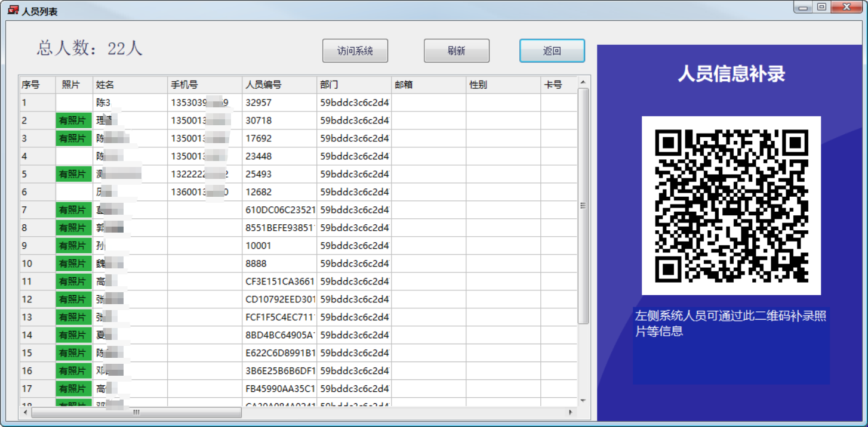Click the 性别 column header

(503, 85)
